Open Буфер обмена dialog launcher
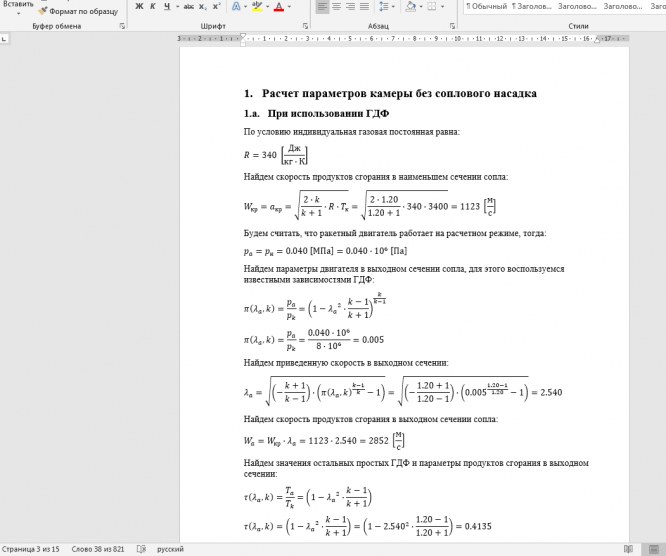 coord(122,26)
